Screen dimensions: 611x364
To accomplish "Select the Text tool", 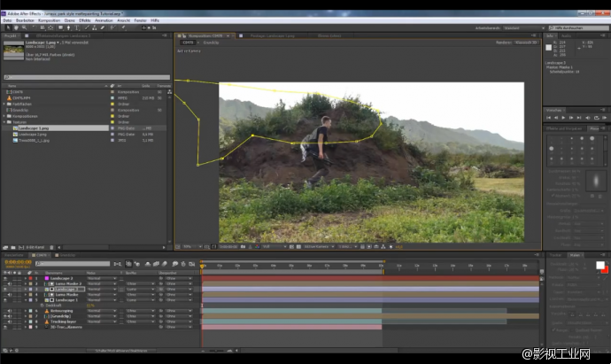I will pos(77,27).
